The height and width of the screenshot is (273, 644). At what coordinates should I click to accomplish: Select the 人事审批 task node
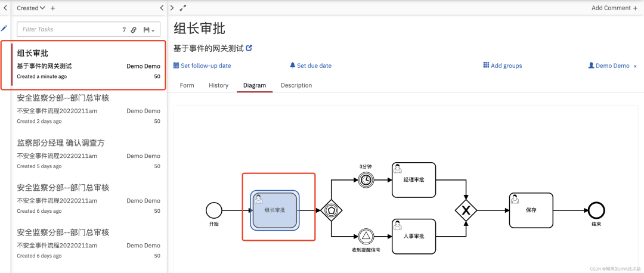[x=414, y=237]
